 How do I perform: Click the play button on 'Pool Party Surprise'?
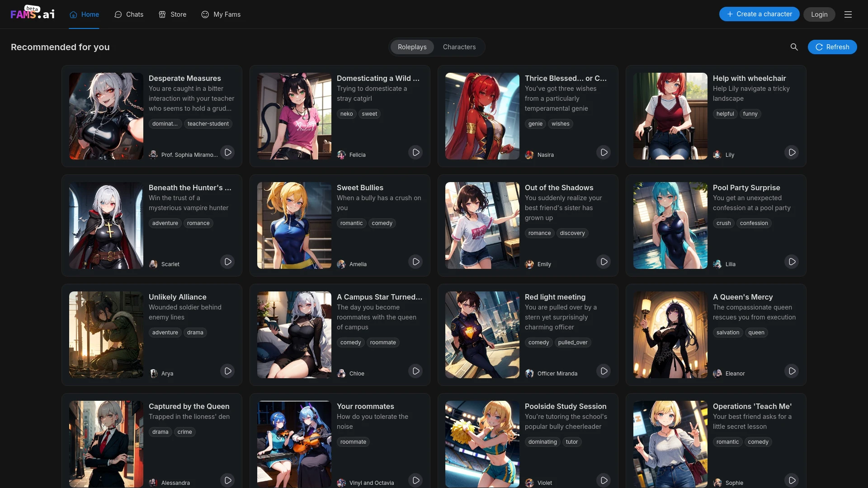(793, 262)
